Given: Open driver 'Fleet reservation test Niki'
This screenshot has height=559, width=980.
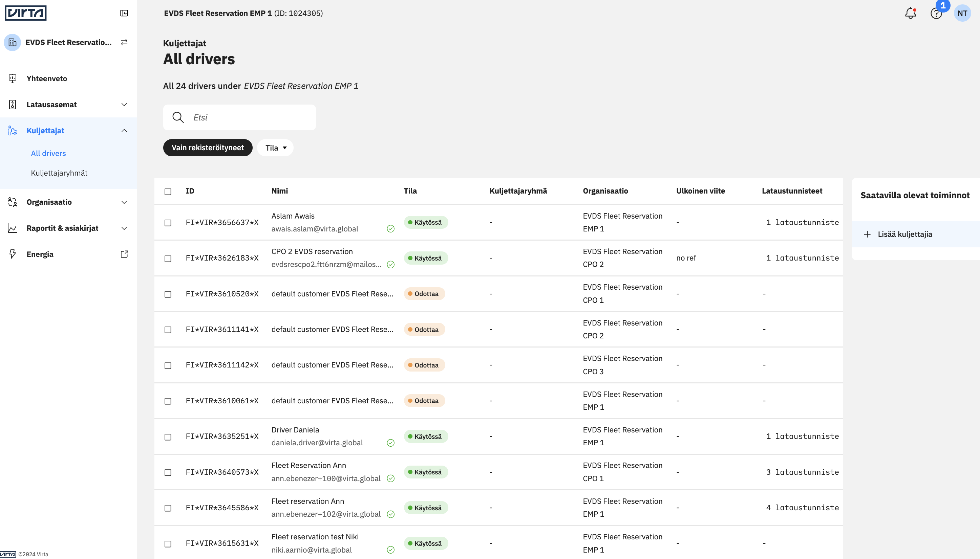Looking at the screenshot, I should 315,537.
